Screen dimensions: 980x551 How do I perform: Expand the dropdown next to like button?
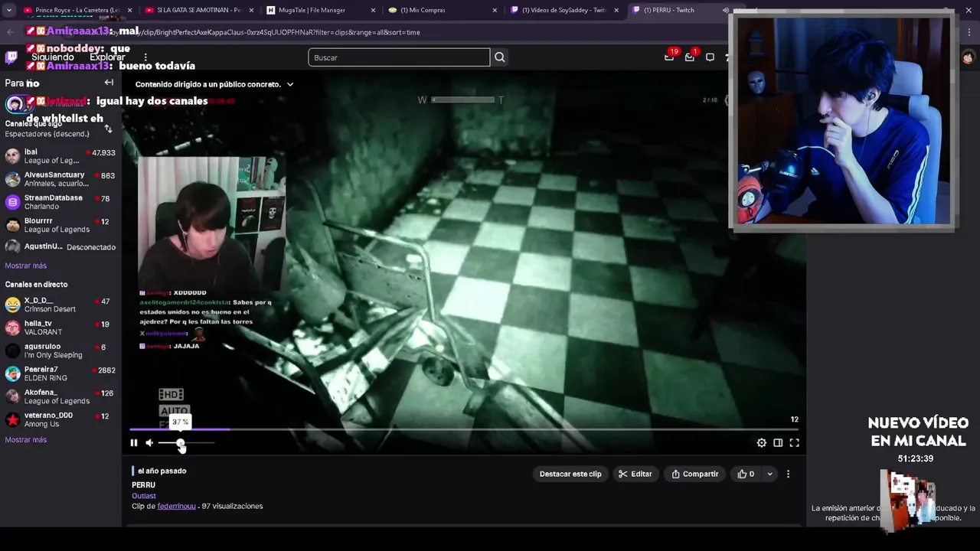(769, 474)
